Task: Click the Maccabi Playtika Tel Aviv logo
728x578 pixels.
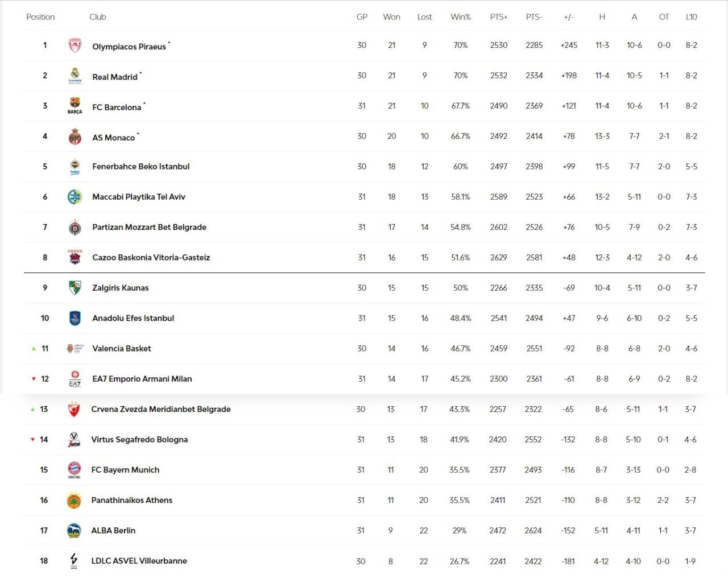Action: (75, 197)
